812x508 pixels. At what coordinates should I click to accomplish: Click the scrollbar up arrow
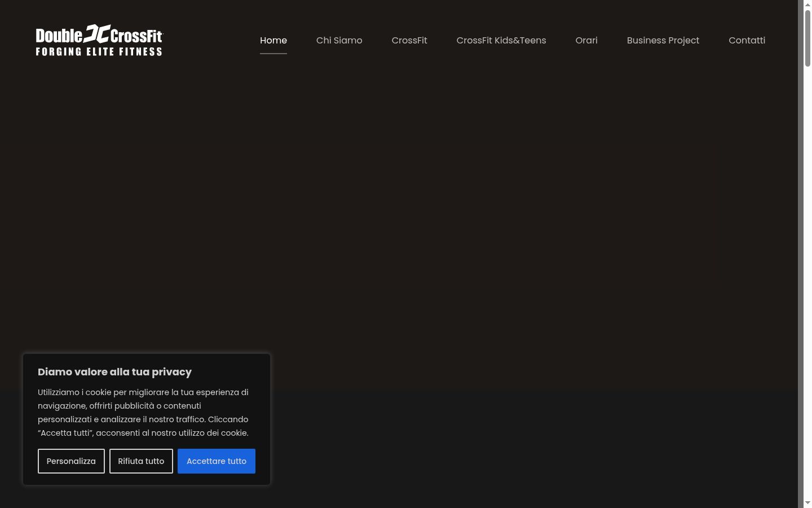[x=807, y=5]
